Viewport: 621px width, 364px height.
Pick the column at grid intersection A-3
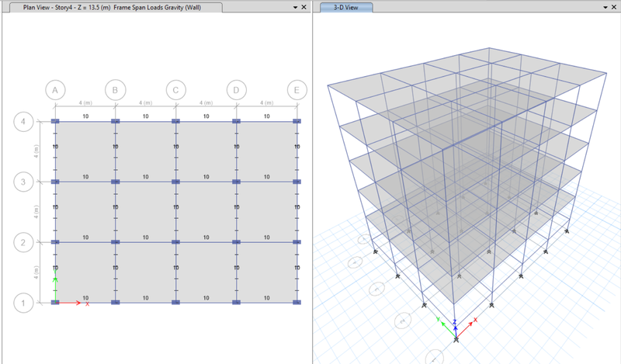[55, 182]
